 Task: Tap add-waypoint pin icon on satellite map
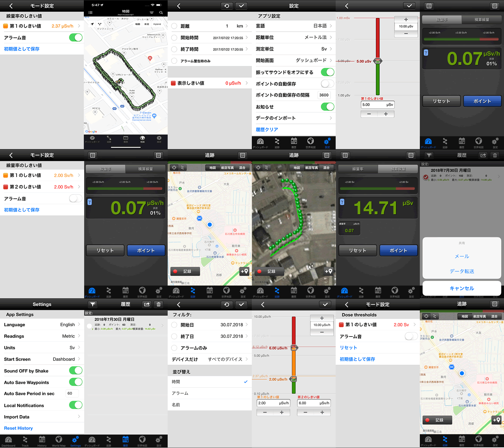pos(328,271)
